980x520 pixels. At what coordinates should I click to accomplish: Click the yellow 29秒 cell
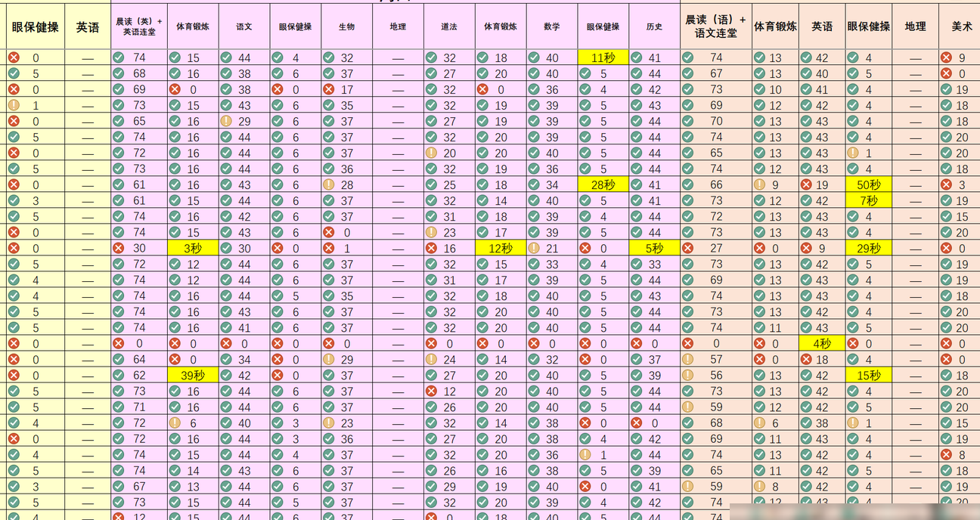[868, 248]
